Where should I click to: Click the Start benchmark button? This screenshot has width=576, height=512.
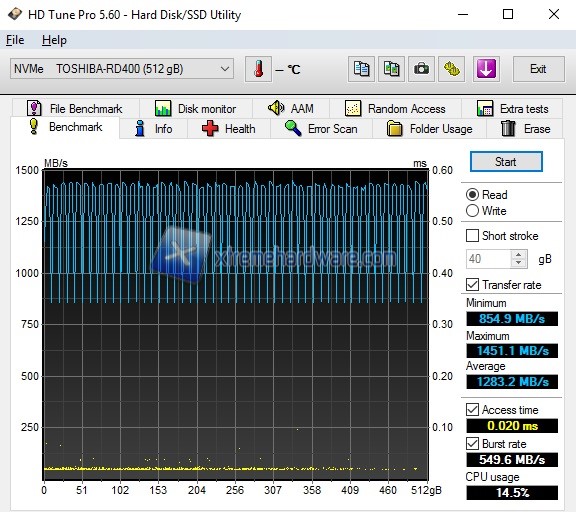506,162
